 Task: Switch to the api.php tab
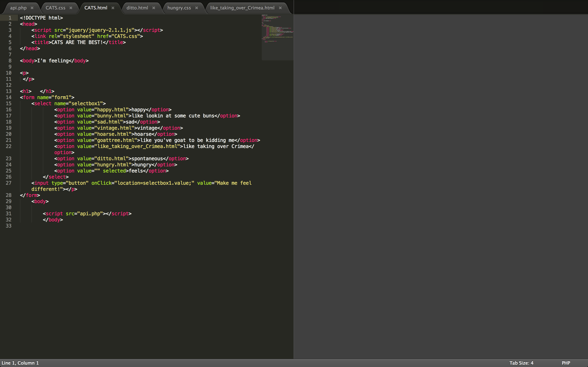[x=18, y=8]
